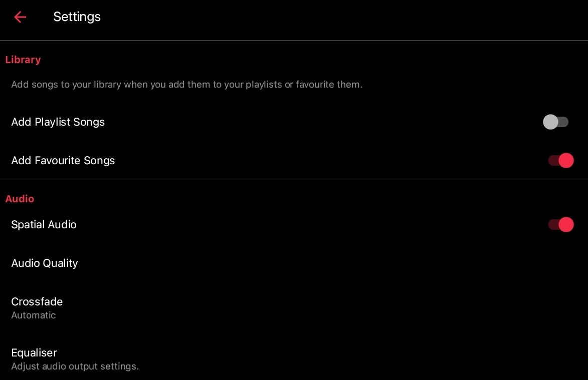This screenshot has width=588, height=380.
Task: Click the Automatic subtitle under Crossfade
Action: point(34,315)
